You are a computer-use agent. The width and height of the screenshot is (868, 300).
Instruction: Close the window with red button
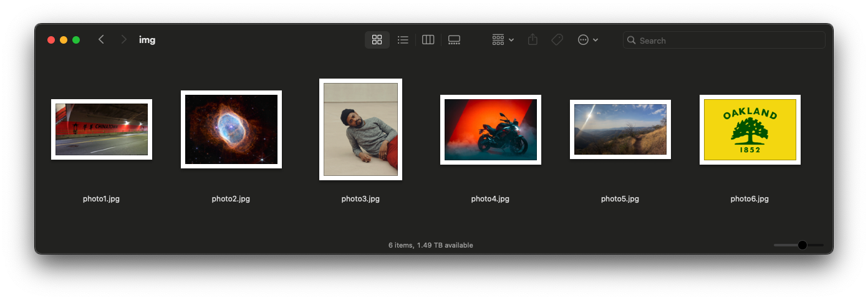click(51, 40)
